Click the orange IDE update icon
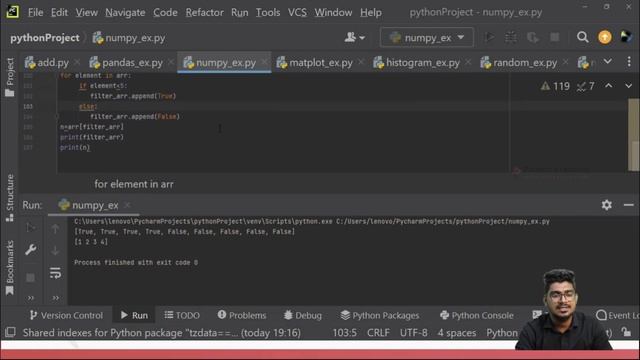Viewport: 640px width, 360px height. (605, 37)
